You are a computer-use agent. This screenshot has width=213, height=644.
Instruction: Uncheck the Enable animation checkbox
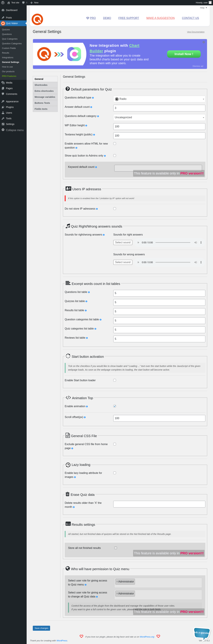point(114,406)
